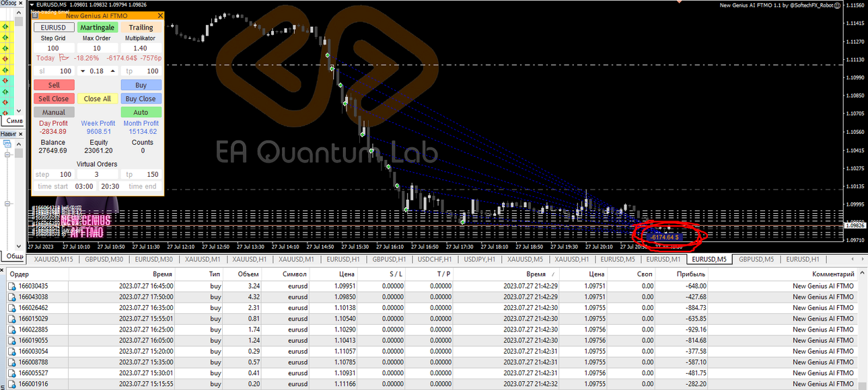The width and height of the screenshot is (868, 390).
Task: Increase lot size with the up arrow
Action: tap(112, 71)
